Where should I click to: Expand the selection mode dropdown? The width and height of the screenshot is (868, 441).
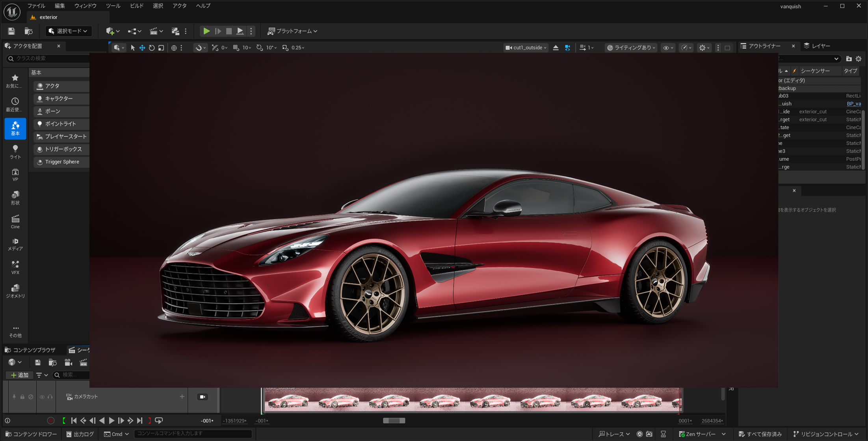tap(68, 31)
